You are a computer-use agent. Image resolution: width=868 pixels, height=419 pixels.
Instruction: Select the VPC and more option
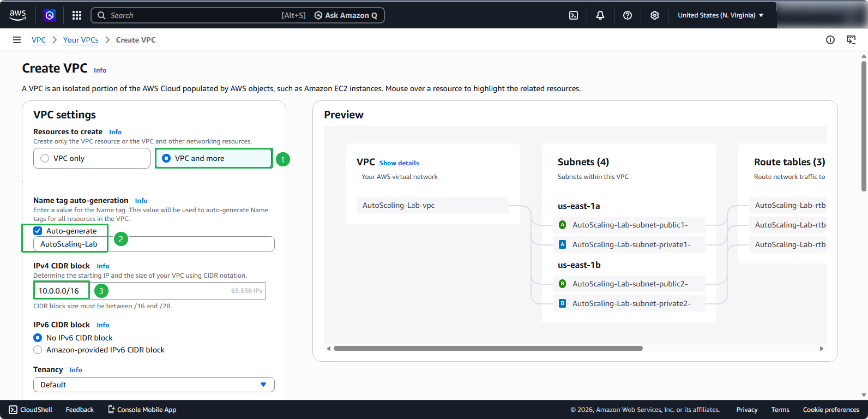(x=214, y=158)
